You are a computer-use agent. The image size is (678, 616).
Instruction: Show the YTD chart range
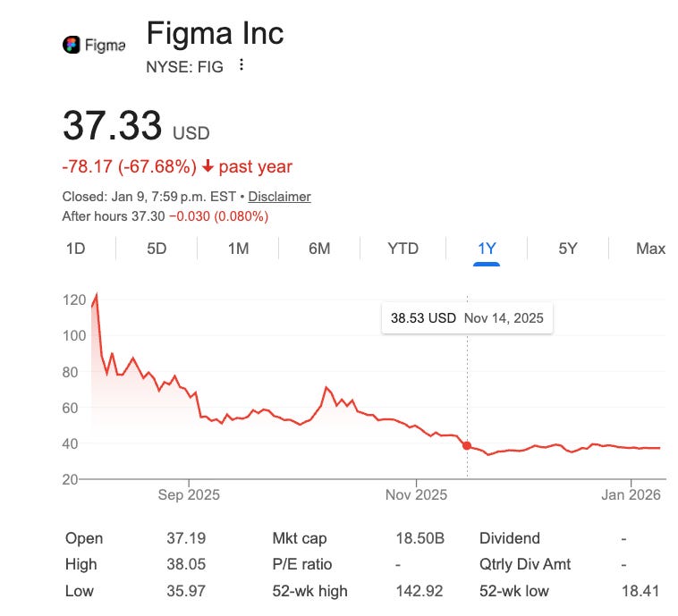tap(403, 249)
